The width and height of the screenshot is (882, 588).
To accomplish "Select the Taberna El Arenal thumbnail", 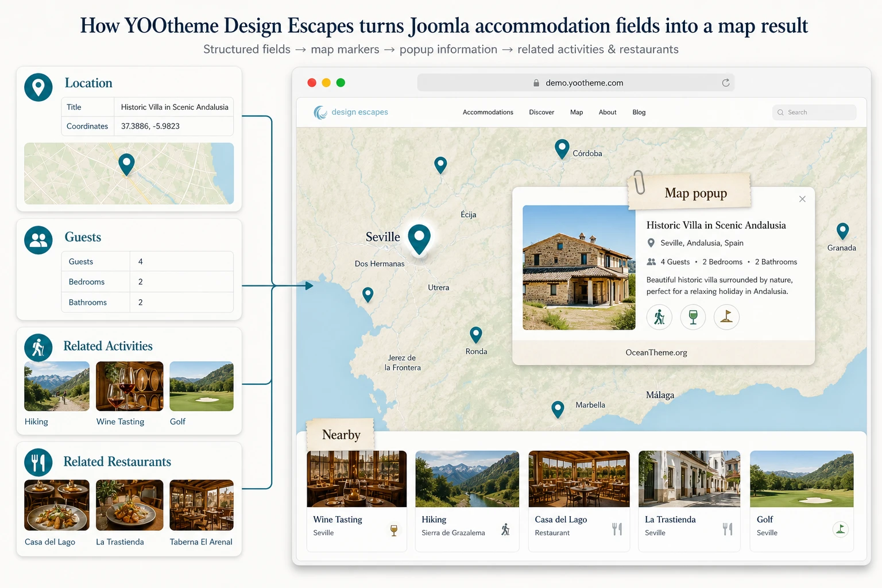I will pyautogui.click(x=202, y=505).
